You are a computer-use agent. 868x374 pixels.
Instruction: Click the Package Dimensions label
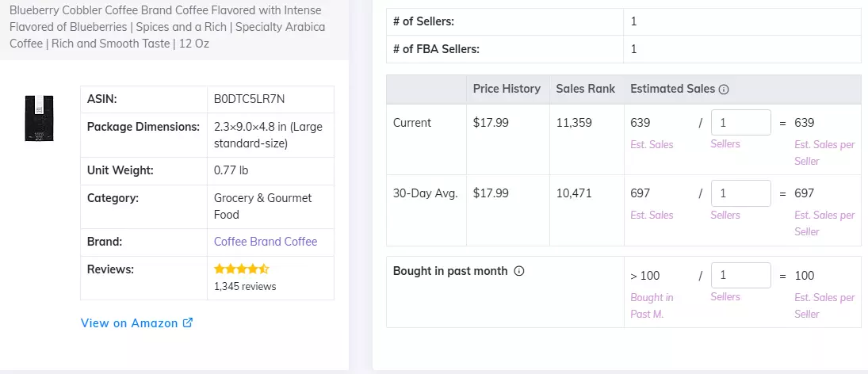[143, 127]
